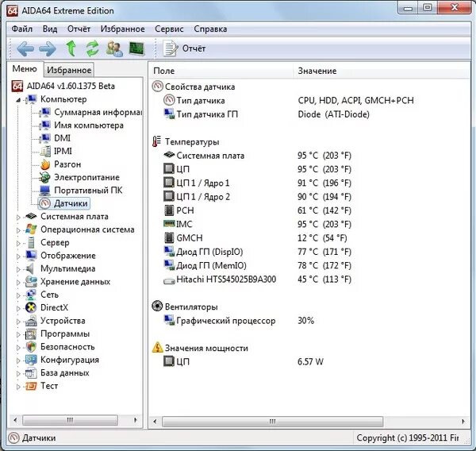Click the PCH chip icon
The height and width of the screenshot is (451, 476).
click(169, 210)
